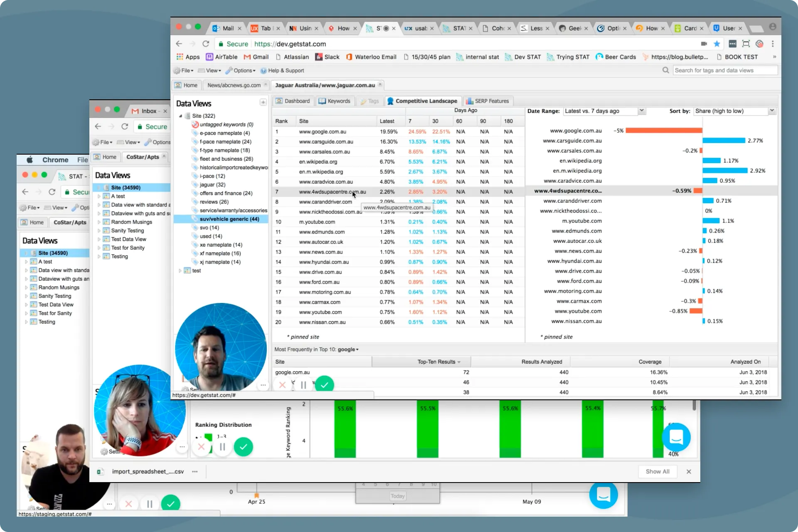Bookmark this page with the blue star
Screen dimensions: 798x532
click(717, 44)
